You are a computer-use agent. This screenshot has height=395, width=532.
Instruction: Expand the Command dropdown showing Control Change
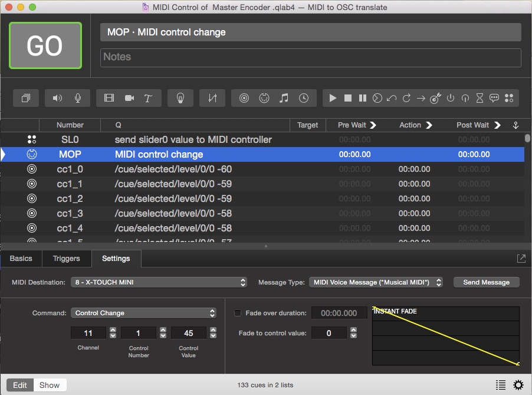tap(143, 313)
